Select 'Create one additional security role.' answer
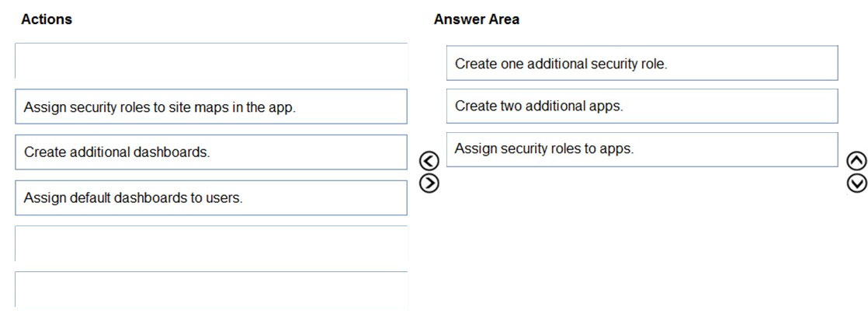Screen dimensions: 868x325 tap(642, 63)
